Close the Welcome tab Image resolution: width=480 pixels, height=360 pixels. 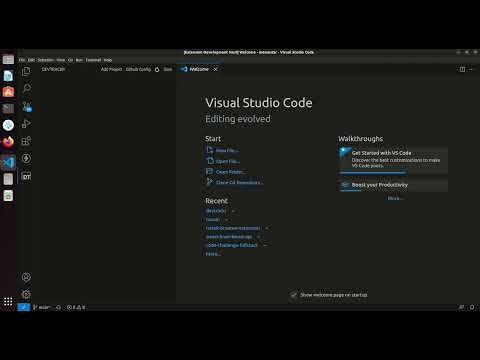[x=216, y=69]
